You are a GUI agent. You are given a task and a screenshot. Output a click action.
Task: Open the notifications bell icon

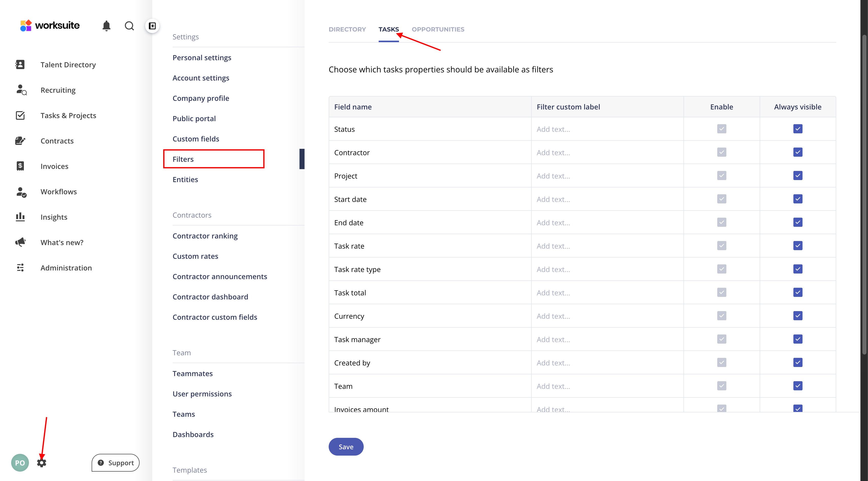[106, 26]
